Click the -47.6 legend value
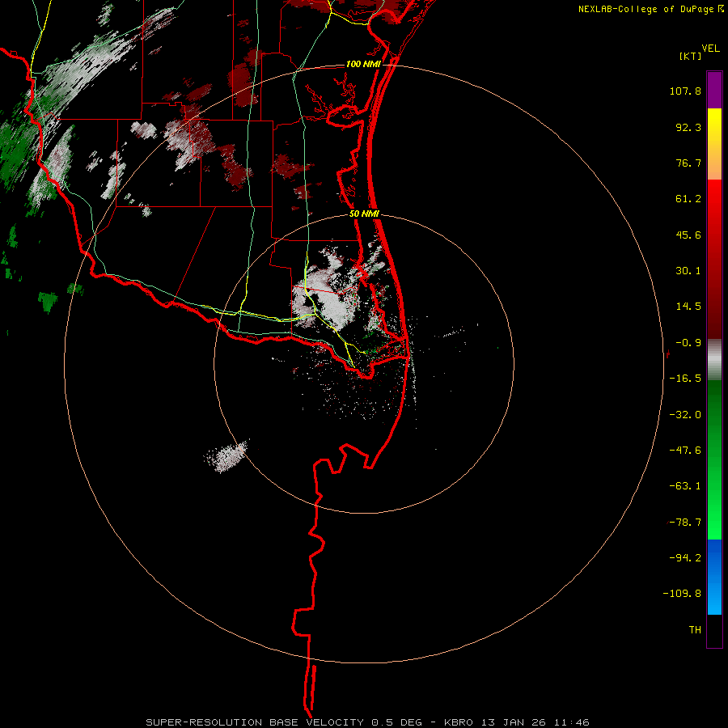Image resolution: width=728 pixels, height=728 pixels. [x=685, y=451]
